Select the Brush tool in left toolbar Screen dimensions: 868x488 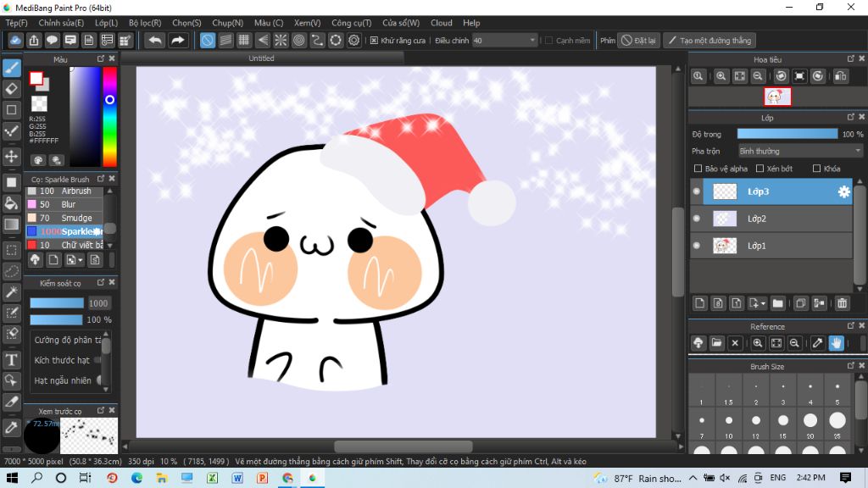pyautogui.click(x=12, y=68)
